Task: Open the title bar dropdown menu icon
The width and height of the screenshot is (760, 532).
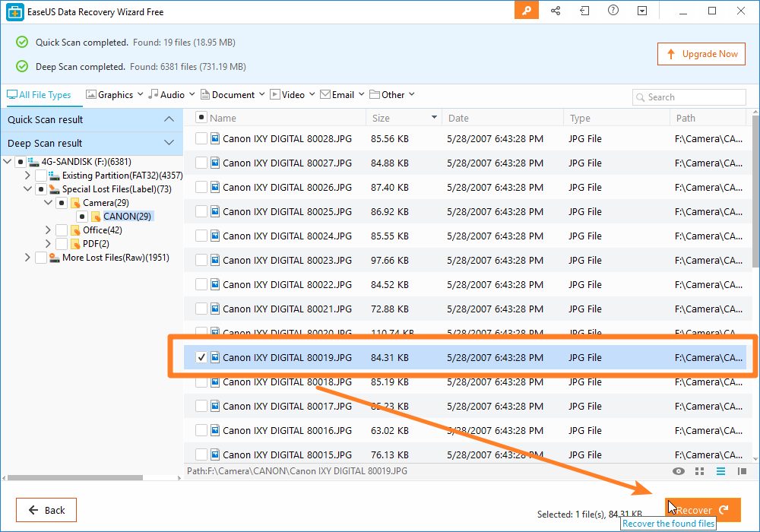Action: pyautogui.click(x=642, y=11)
